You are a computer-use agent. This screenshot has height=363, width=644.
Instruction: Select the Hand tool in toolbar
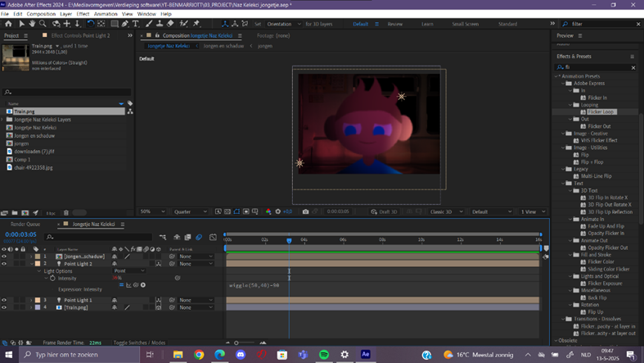point(32,24)
